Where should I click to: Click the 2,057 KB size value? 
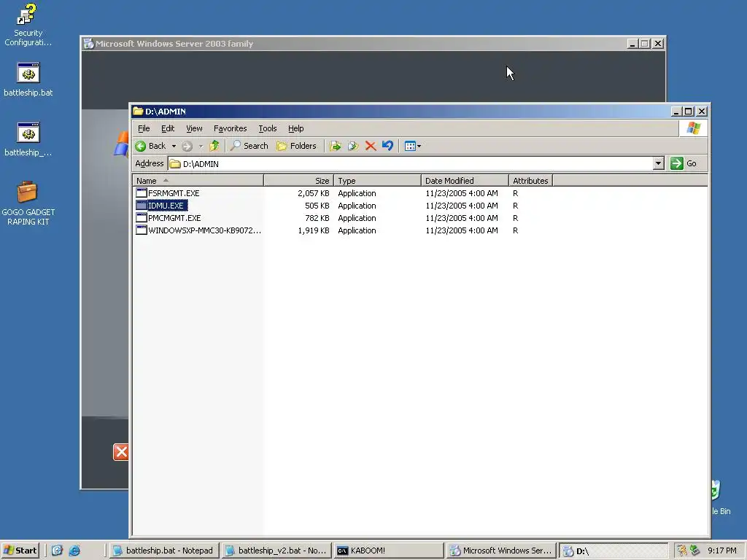314,193
